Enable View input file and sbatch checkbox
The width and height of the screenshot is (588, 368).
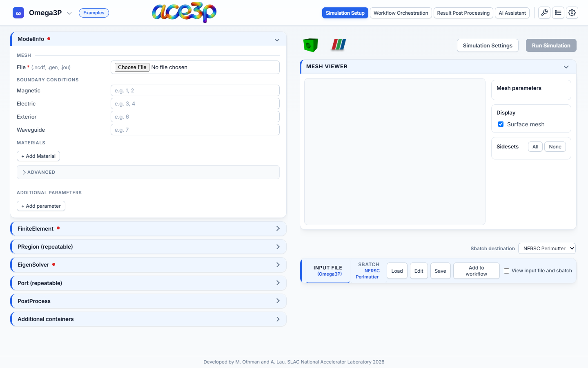(x=506, y=271)
